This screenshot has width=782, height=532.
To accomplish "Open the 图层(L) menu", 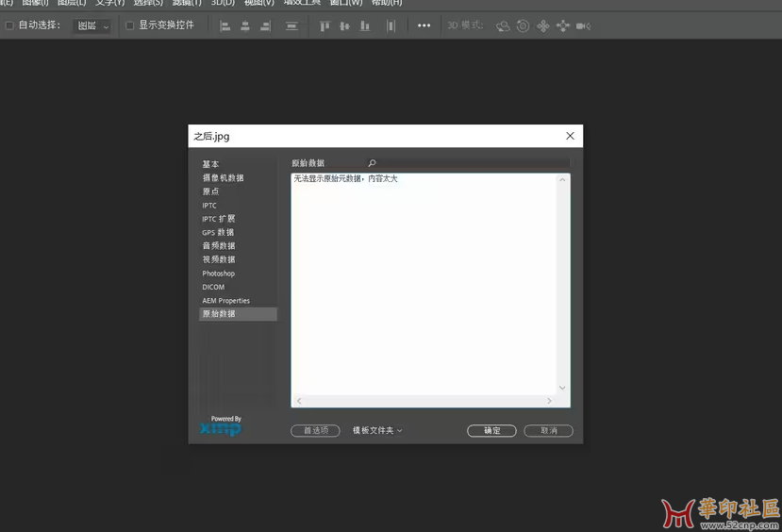I will point(72,3).
